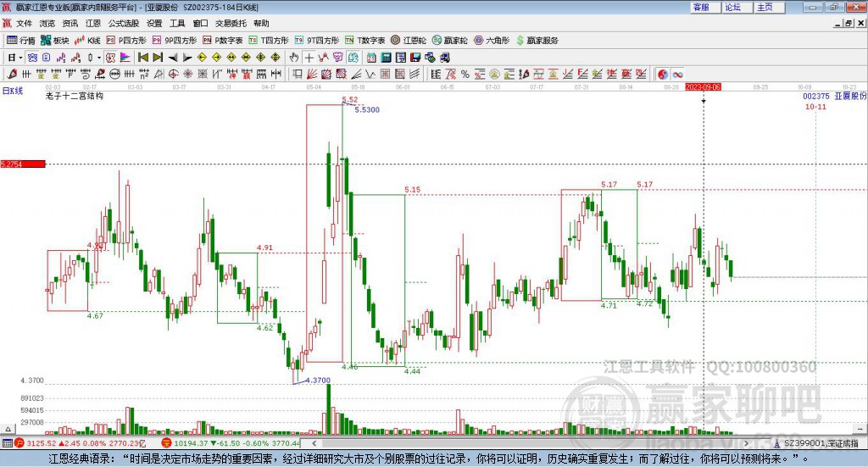Select the circled crosshair target tool
Viewport: 868px width, 467px height.
pyautogui.click(x=173, y=74)
